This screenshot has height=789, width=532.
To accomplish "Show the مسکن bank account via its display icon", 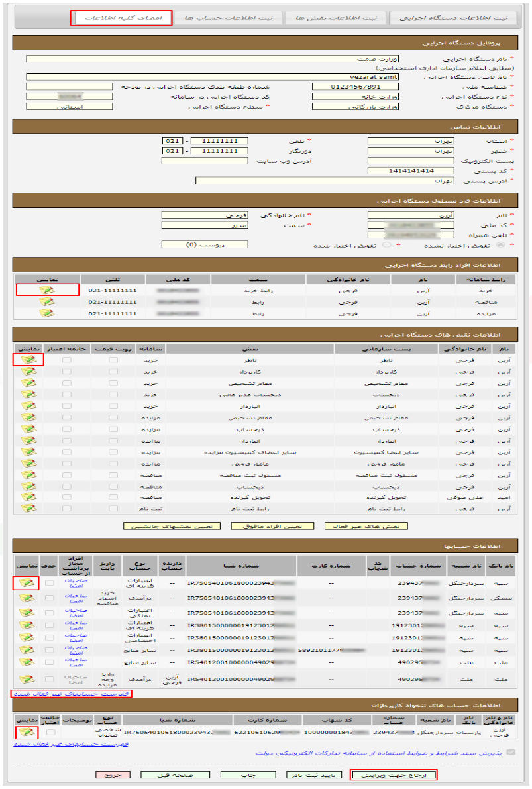I will 27,598.
